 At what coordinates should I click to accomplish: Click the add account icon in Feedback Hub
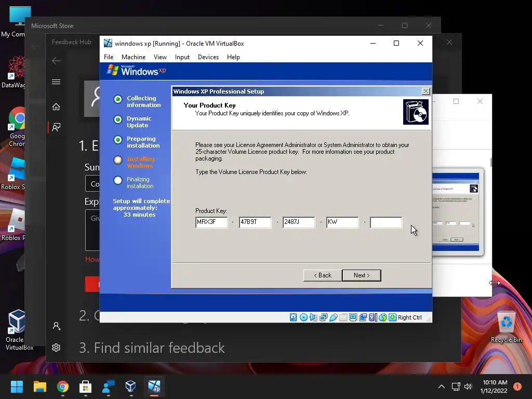[x=57, y=326]
